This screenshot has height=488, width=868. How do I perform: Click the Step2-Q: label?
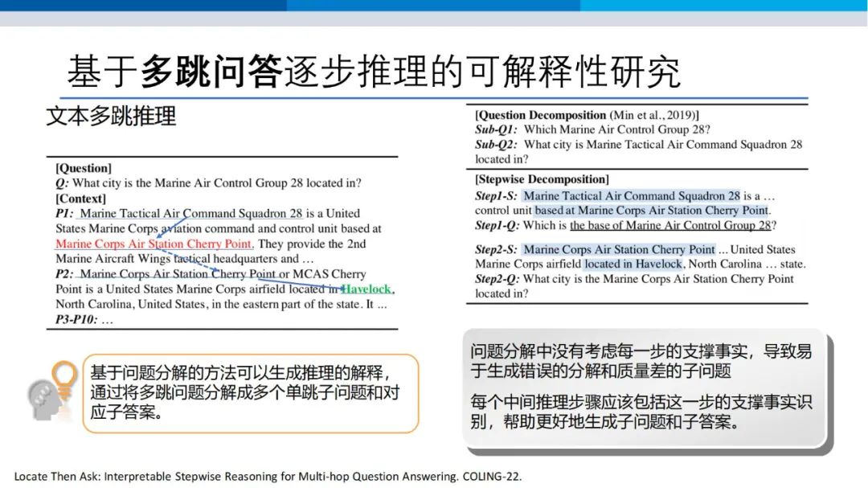tap(497, 279)
